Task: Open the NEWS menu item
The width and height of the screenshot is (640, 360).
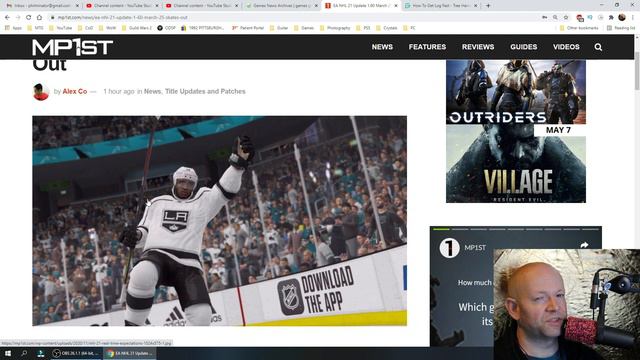Action: (x=382, y=47)
